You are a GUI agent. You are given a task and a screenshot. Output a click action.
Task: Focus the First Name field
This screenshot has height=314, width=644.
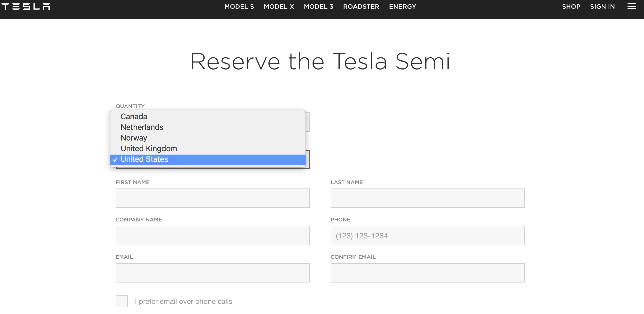tap(213, 198)
